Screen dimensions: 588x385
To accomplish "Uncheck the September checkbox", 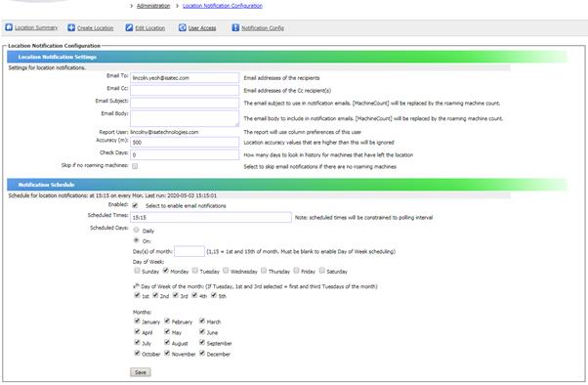I will [202, 342].
